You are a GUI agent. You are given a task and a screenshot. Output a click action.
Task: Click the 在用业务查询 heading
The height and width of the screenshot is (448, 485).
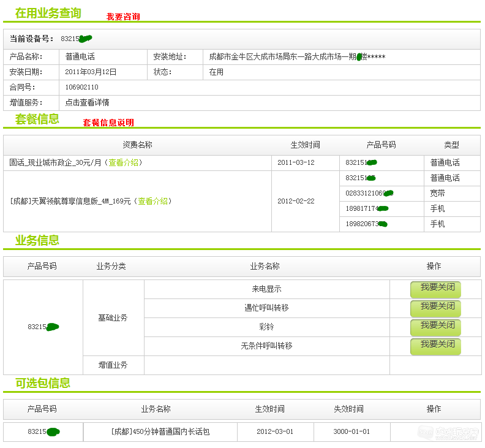[x=48, y=13]
